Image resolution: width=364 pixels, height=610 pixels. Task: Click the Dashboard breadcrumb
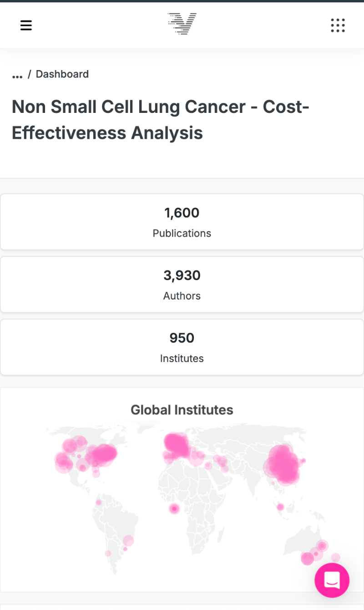[x=62, y=74]
